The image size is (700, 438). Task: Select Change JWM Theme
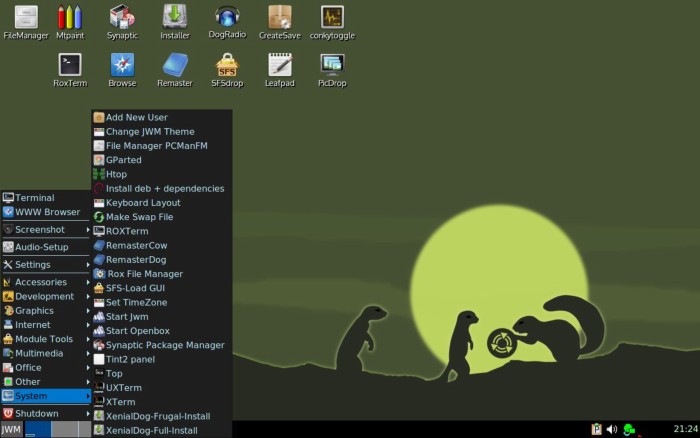click(162, 132)
